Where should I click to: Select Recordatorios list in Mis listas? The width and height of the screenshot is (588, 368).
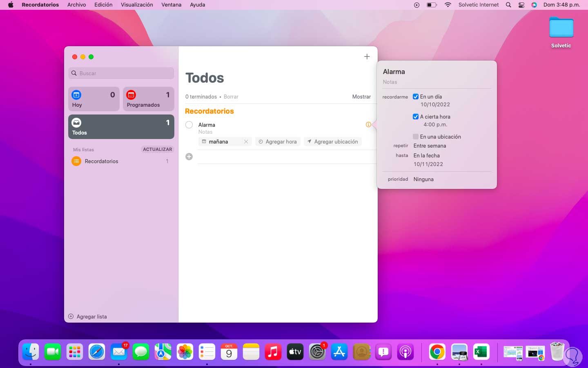121,161
